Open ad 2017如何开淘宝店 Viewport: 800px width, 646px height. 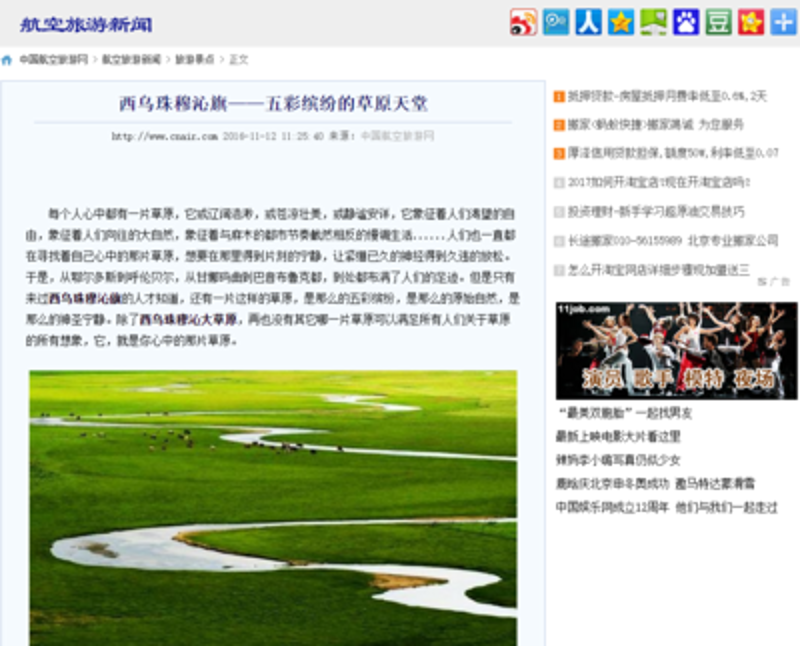[659, 182]
